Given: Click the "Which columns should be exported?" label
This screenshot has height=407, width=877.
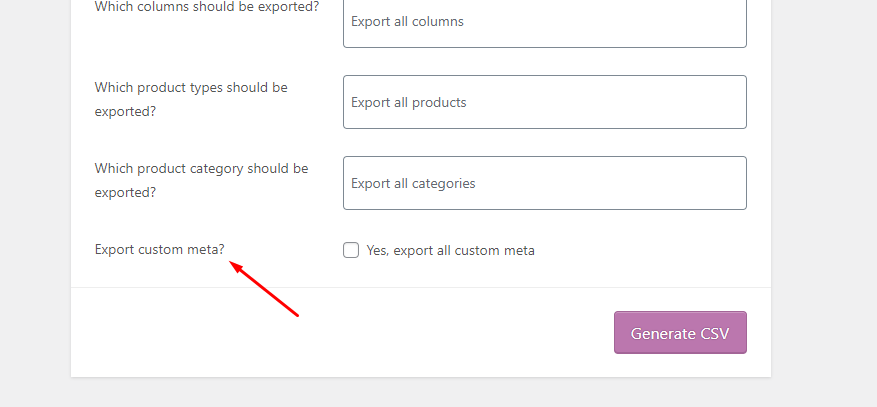Looking at the screenshot, I should [206, 6].
